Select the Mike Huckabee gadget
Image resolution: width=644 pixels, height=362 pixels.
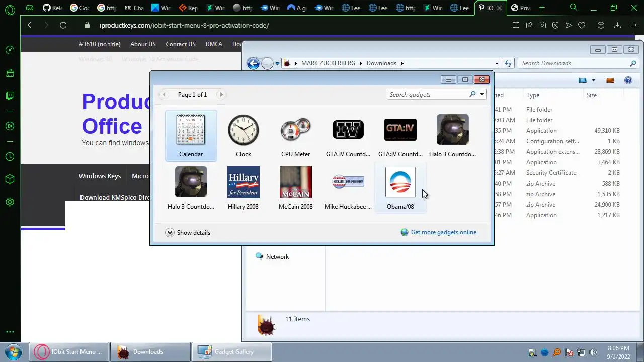pos(348,188)
